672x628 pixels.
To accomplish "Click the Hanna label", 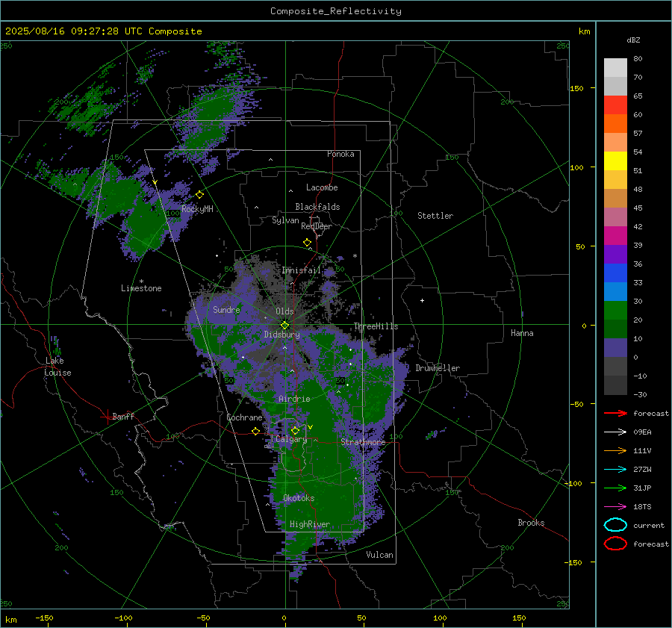I will coord(522,333).
